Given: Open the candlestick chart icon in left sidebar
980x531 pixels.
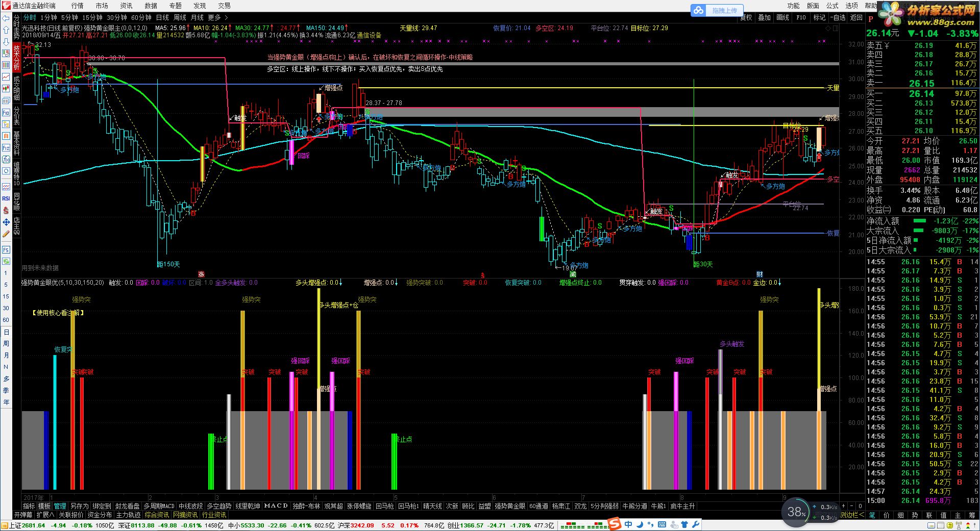Looking at the screenshot, I should (6, 89).
